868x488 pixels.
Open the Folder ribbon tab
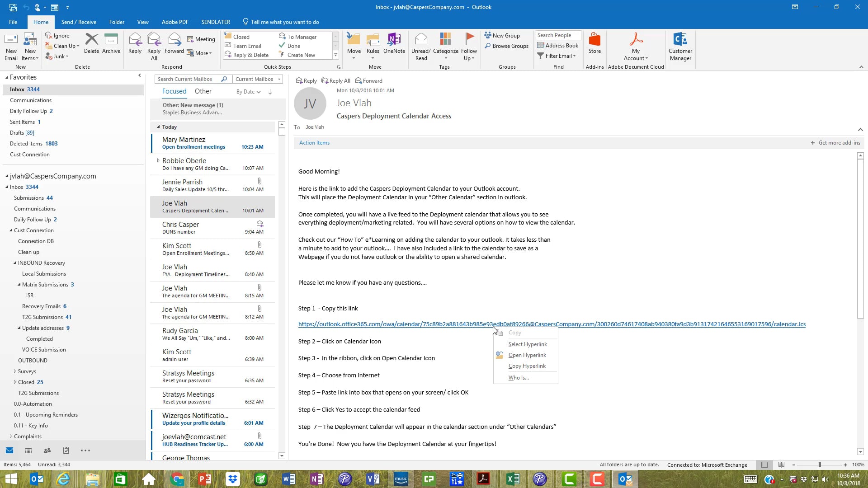pyautogui.click(x=117, y=22)
